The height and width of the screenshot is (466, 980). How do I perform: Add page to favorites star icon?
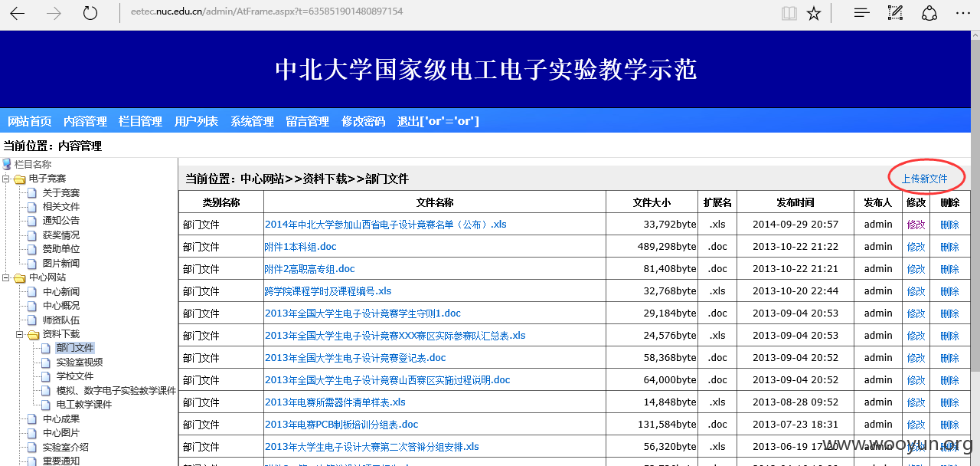[x=814, y=13]
